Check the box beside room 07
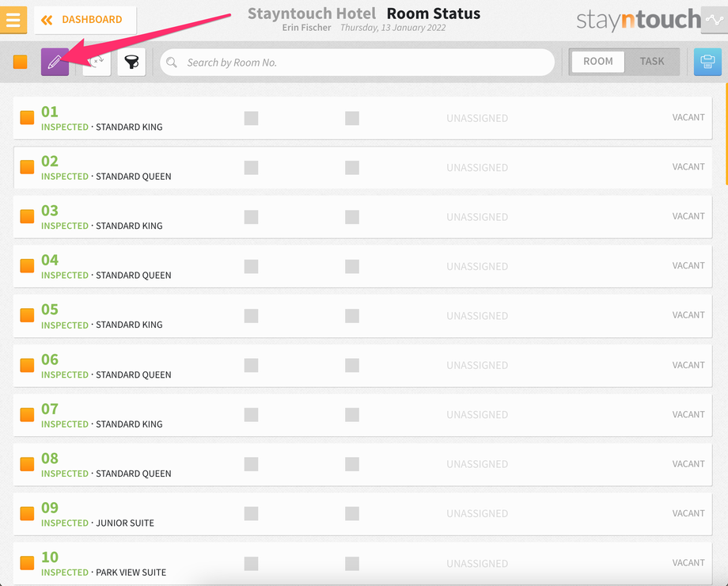The width and height of the screenshot is (728, 586). click(x=27, y=414)
